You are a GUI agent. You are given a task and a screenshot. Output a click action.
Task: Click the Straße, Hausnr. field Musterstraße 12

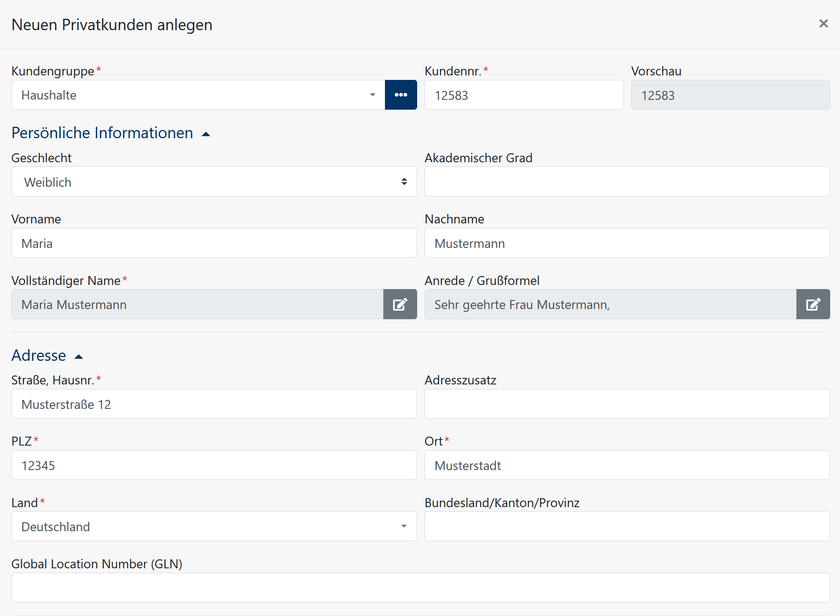tap(214, 404)
